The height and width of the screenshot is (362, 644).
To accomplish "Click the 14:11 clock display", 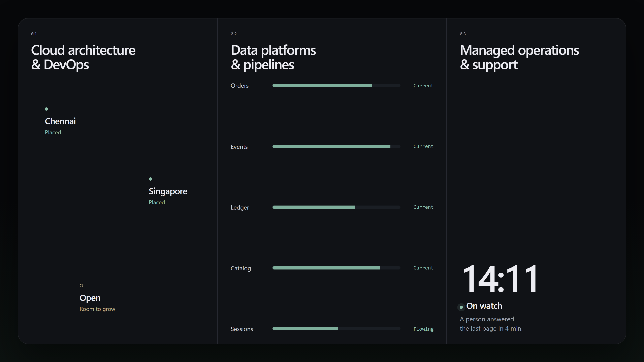I will 500,279.
